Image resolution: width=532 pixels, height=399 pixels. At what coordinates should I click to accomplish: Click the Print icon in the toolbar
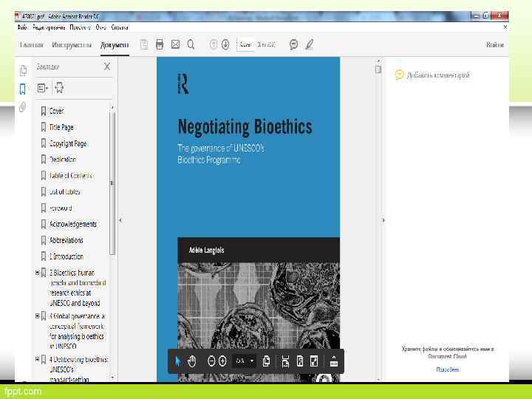(x=160, y=44)
